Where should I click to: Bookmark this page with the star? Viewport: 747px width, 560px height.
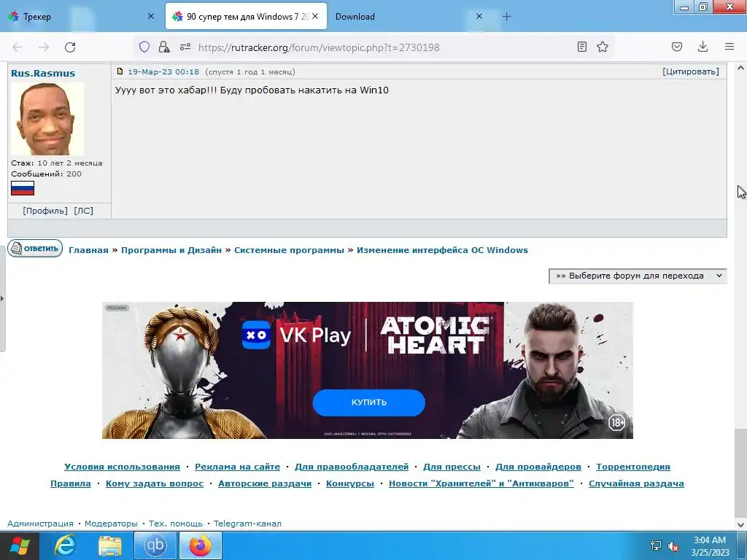click(602, 47)
